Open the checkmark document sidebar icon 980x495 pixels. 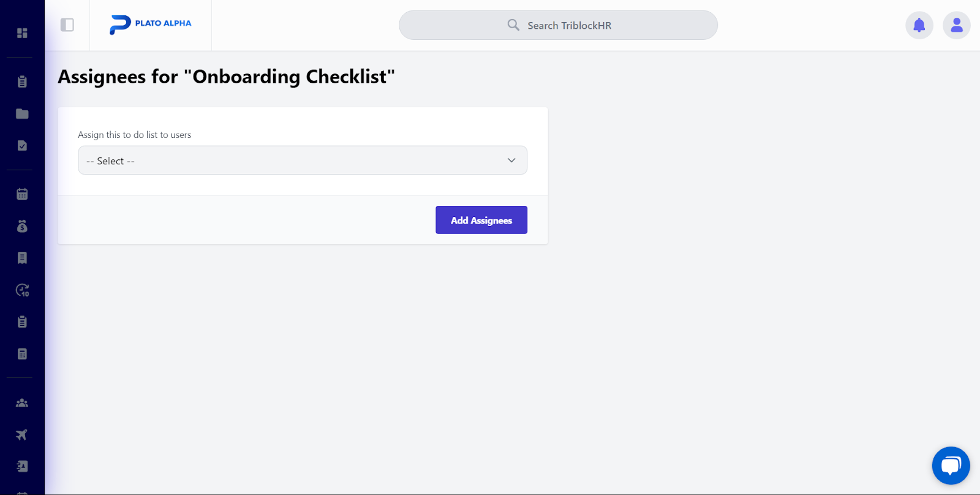click(x=22, y=146)
